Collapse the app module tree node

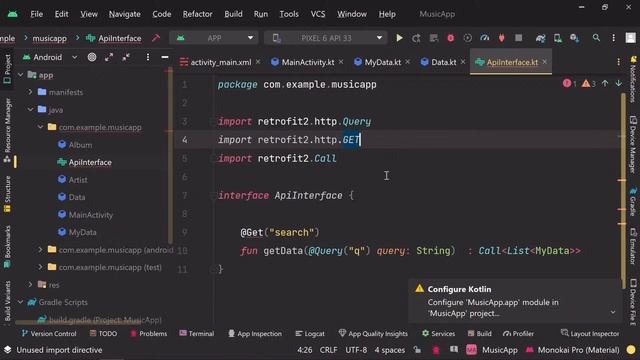(x=21, y=75)
